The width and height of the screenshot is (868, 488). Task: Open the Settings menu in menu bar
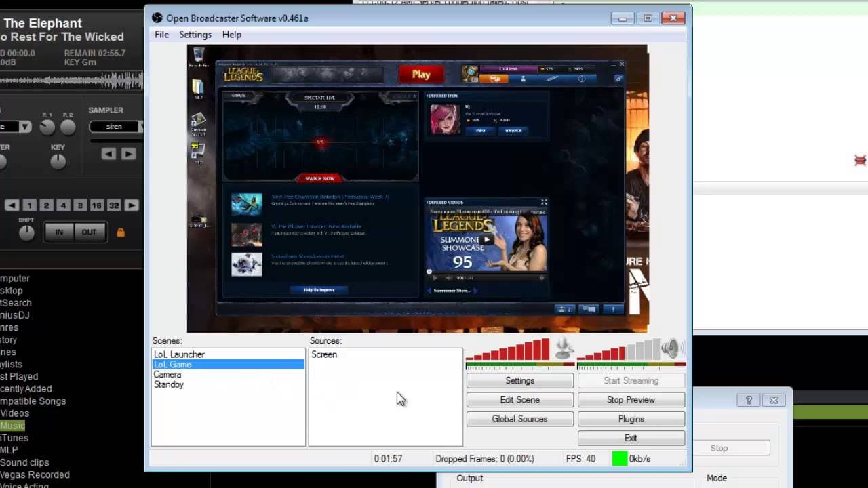click(195, 35)
